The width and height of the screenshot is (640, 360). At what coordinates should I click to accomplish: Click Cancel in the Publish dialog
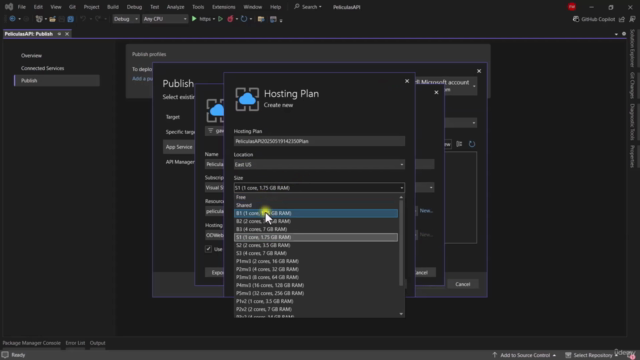tap(462, 284)
